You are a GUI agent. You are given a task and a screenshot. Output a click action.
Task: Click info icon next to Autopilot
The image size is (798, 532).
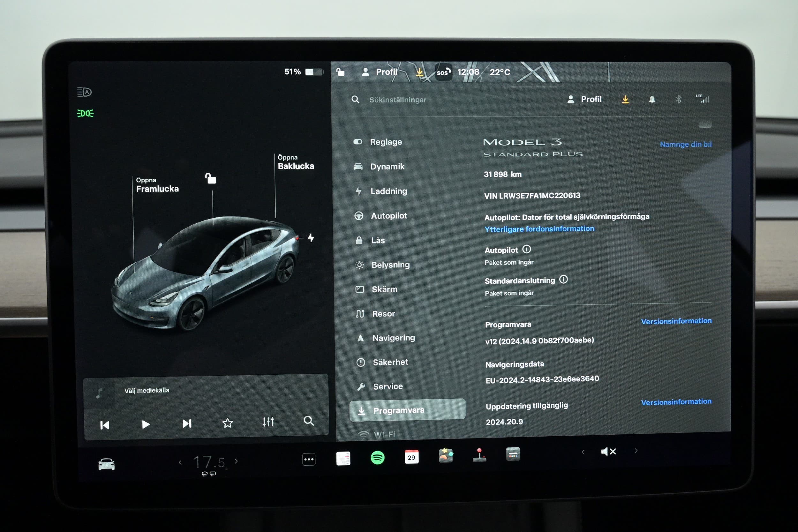click(526, 249)
